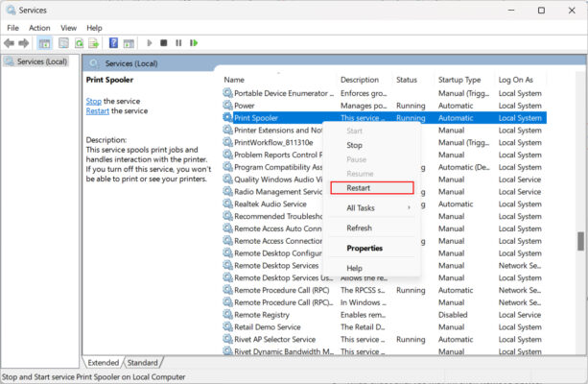The width and height of the screenshot is (588, 384).
Task: Click the Pause Service toolbar icon
Action: 179,43
